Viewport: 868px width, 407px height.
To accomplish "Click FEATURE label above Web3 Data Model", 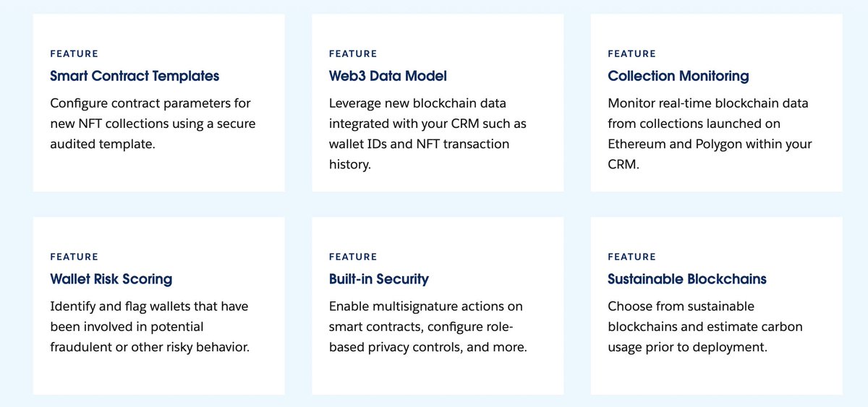I will 354,53.
